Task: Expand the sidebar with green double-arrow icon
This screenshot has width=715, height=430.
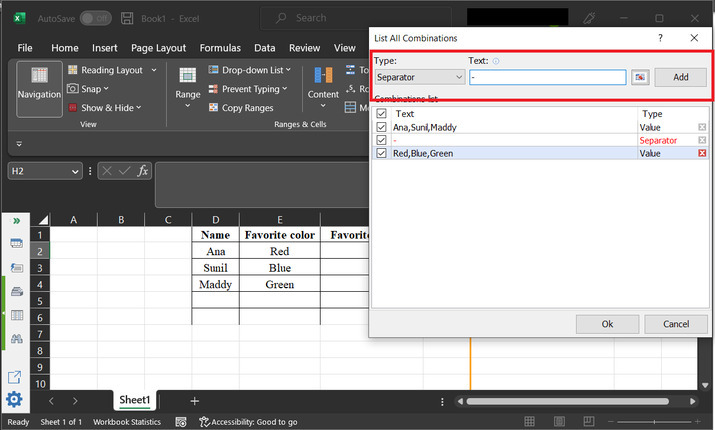Action: pyautogui.click(x=16, y=219)
